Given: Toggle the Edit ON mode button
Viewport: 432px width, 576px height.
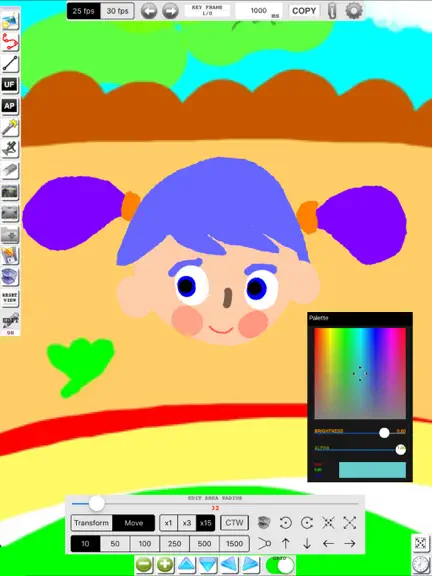Looking at the screenshot, I should click(x=10, y=324).
